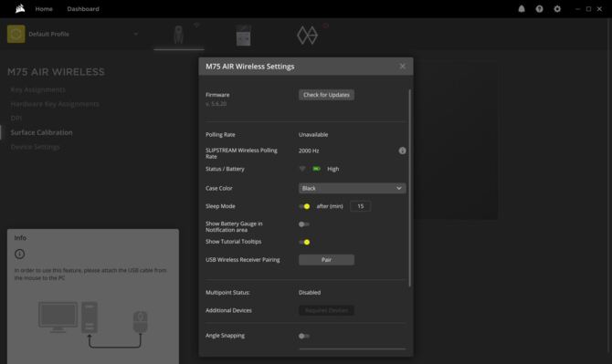Click the 2000 Hz polling rate value
612x364 pixels.
tap(309, 151)
